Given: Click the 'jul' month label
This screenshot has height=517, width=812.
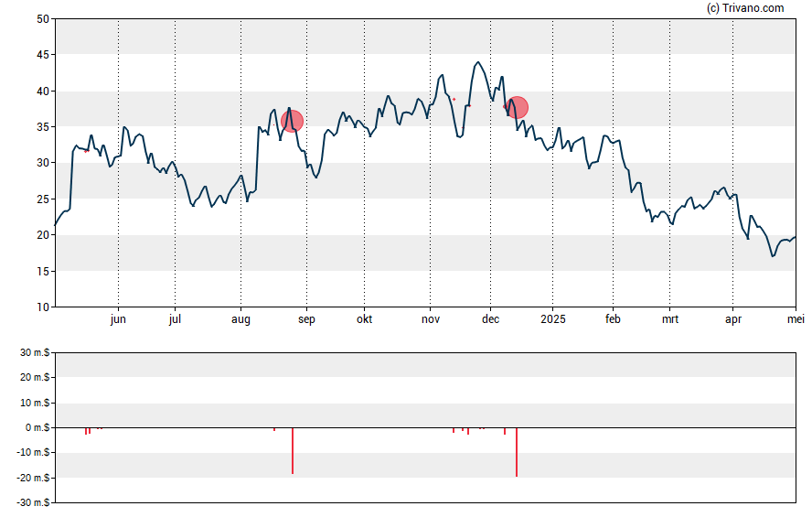Looking at the screenshot, I should click(x=175, y=319).
